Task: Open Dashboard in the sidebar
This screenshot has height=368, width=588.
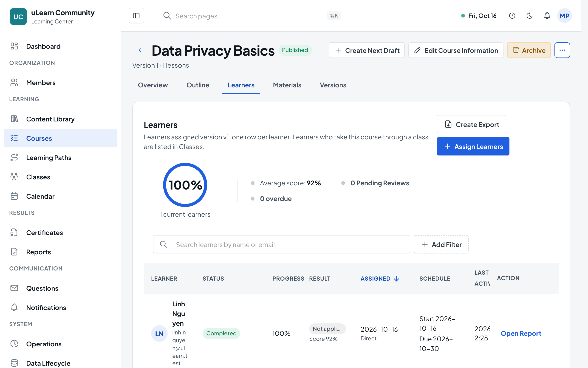Action: [x=60, y=46]
